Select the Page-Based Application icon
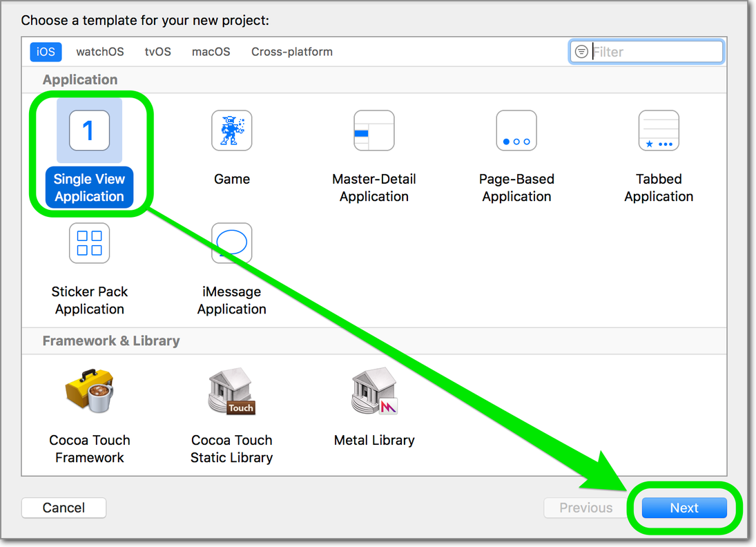 coord(516,131)
